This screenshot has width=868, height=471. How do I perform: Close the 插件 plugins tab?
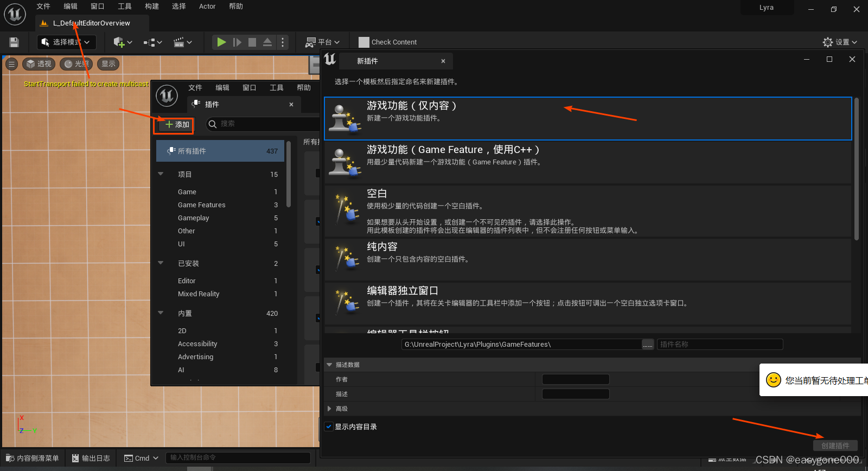pyautogui.click(x=291, y=105)
